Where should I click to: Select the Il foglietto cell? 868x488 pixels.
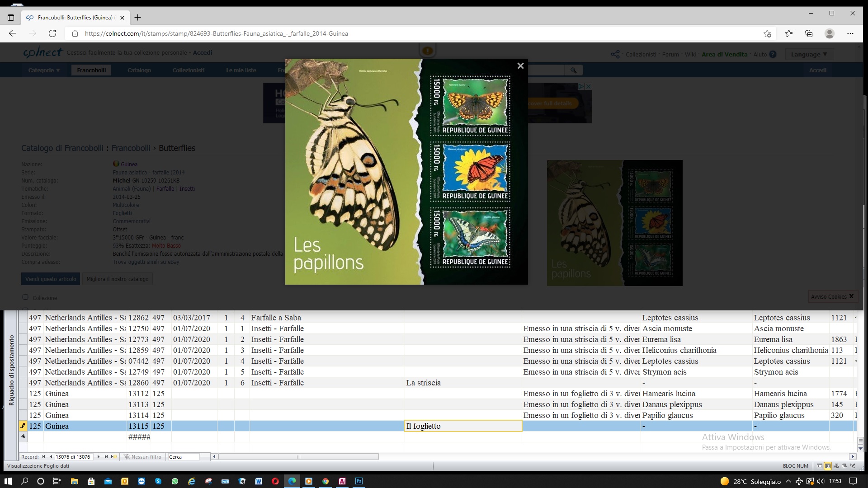click(463, 426)
